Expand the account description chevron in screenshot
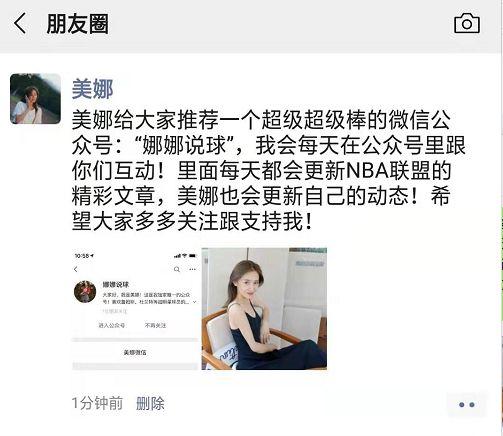Image resolution: width=503 pixels, height=436 pixels. tap(195, 302)
